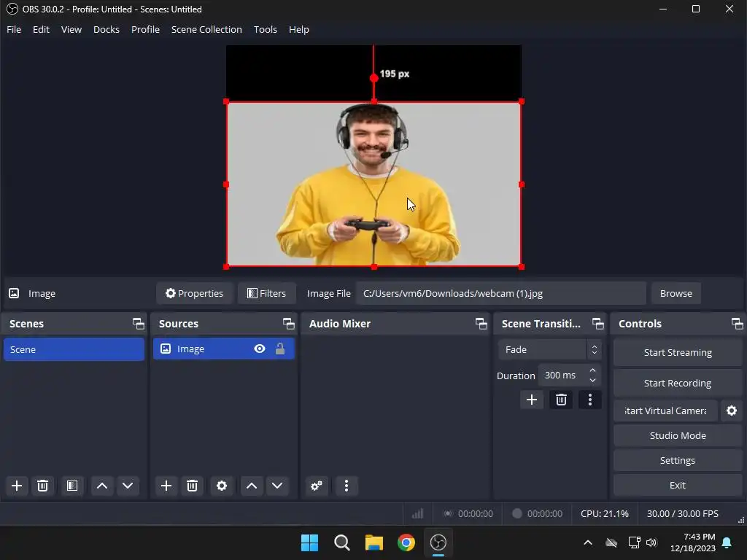Delete the scene transition with trash icon

click(561, 400)
